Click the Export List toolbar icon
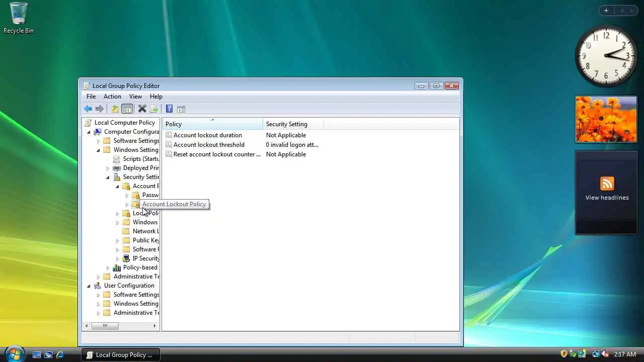This screenshot has width=644, height=362. pyautogui.click(x=154, y=109)
